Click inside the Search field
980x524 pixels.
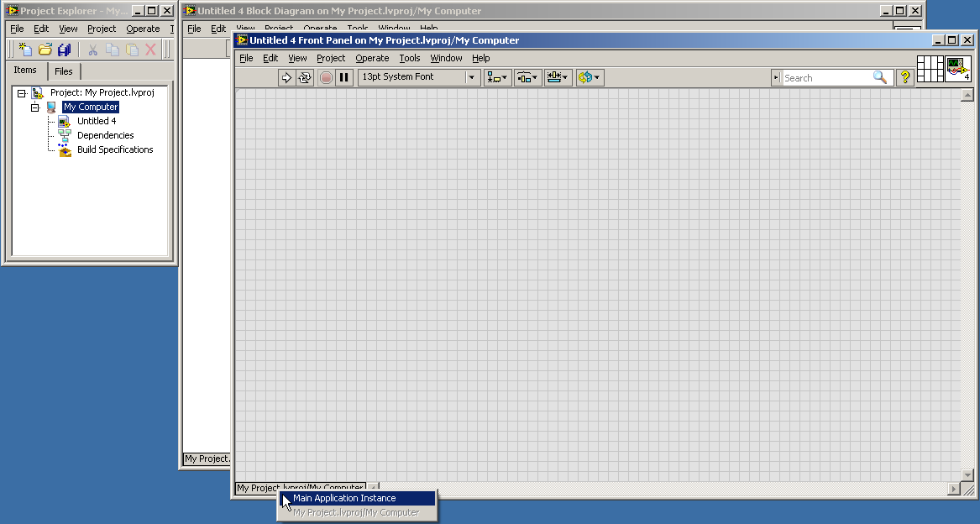[x=827, y=77]
